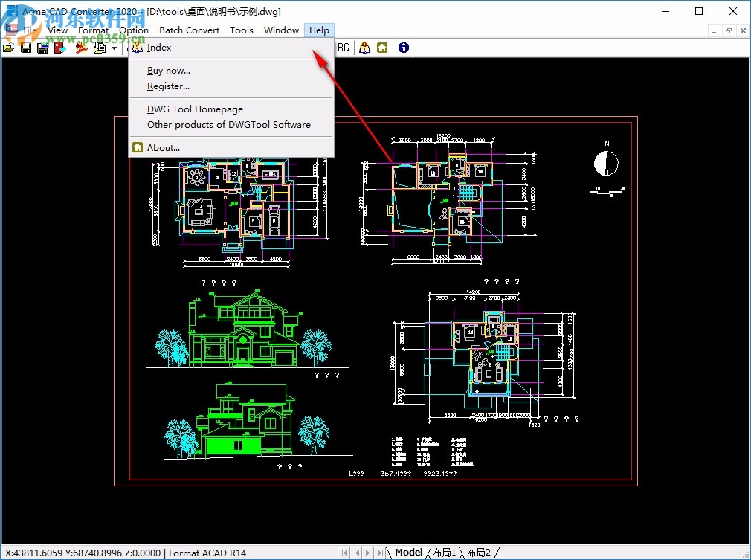Select Index in the Help menu
Screen dimensions: 751x560
pyautogui.click(x=231, y=48)
